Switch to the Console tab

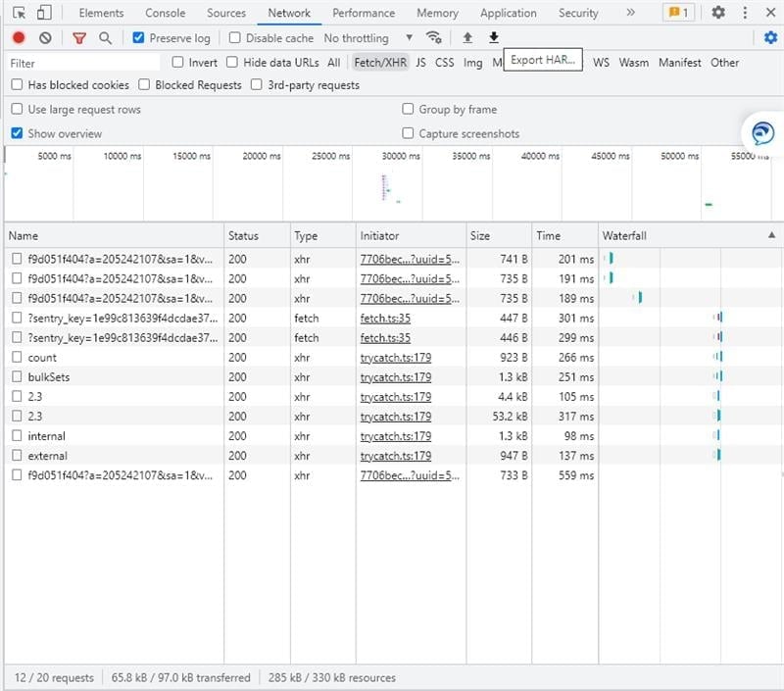(x=165, y=13)
